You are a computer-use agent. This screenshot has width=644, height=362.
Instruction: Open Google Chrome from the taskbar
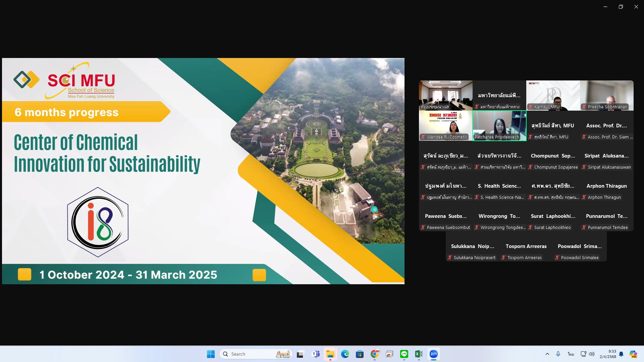point(375,354)
